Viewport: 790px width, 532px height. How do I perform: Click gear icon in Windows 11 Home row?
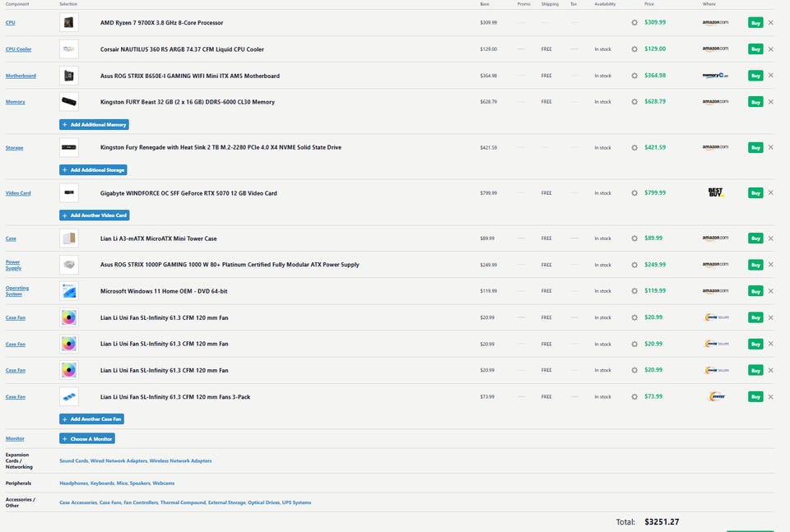(x=634, y=291)
